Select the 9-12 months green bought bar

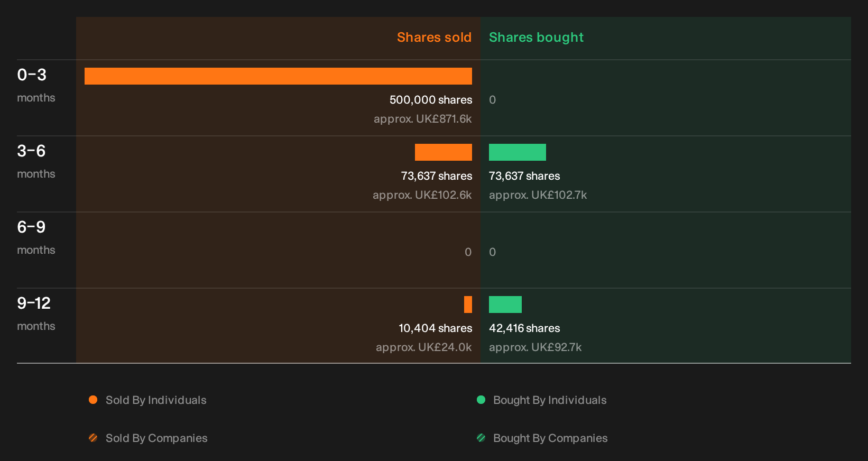(x=505, y=305)
